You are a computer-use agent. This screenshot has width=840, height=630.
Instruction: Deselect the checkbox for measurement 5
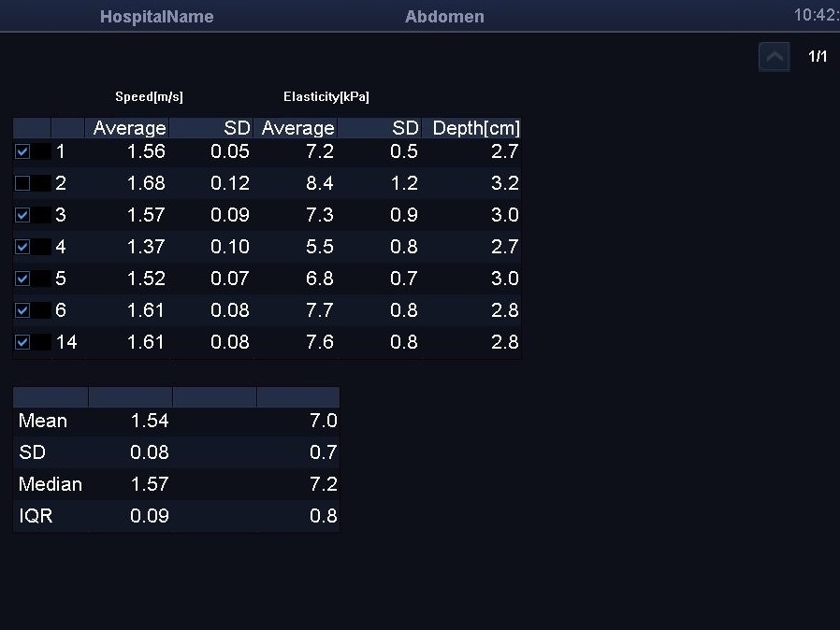coord(22,279)
